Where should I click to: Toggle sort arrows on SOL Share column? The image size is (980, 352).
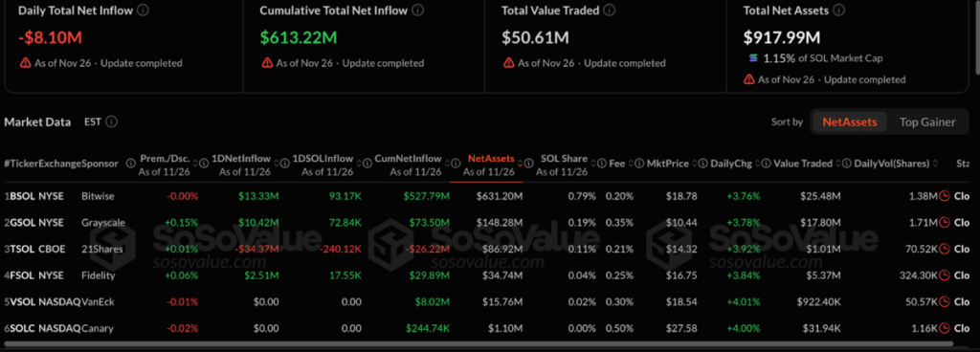tap(593, 164)
